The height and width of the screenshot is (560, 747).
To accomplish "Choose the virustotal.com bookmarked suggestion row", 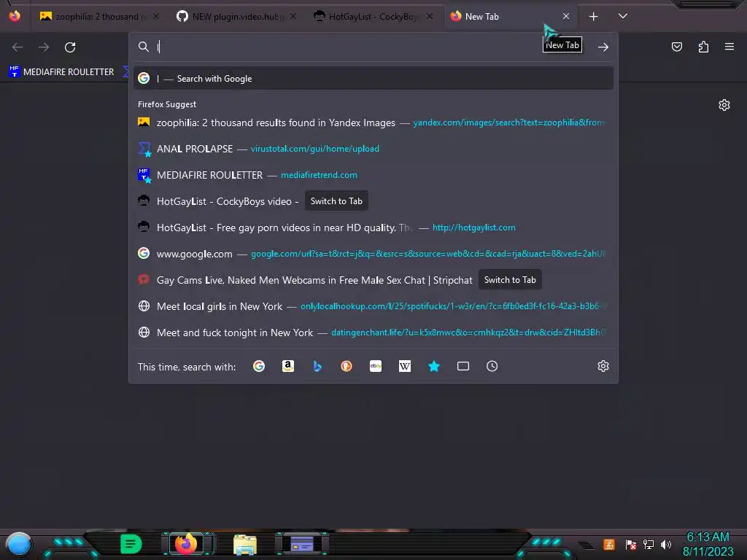I will pyautogui.click(x=373, y=149).
